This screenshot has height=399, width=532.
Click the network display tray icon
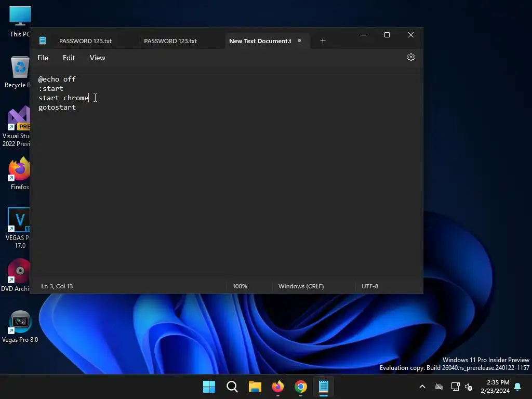point(455,387)
